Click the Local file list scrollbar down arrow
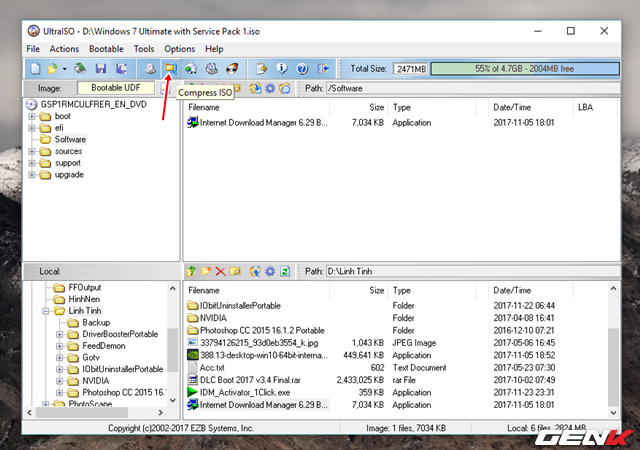The image size is (640, 450). (x=613, y=412)
